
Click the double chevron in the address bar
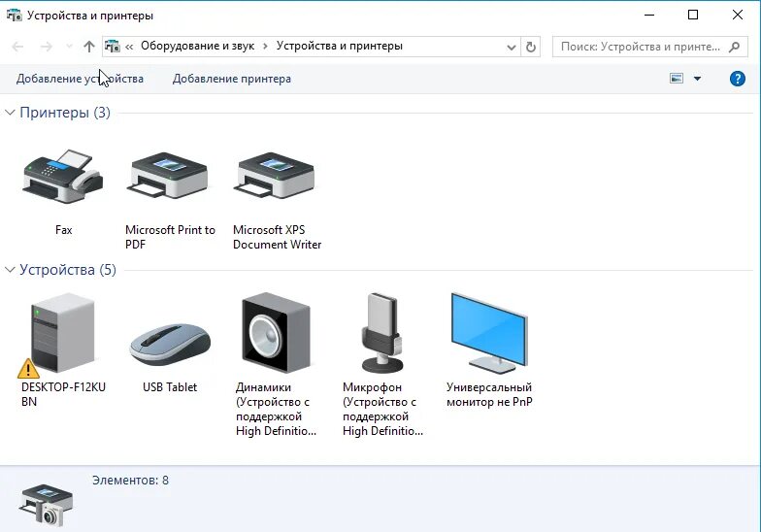point(129,47)
